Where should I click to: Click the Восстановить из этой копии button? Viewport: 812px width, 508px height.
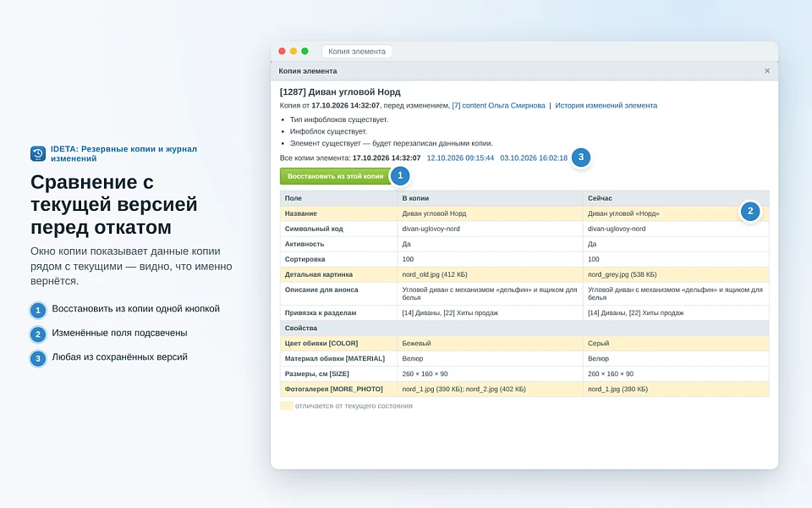[336, 176]
